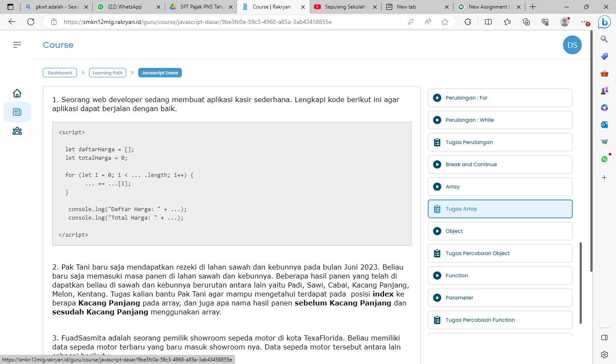Open Tugas Perulangan assignment

tap(500, 142)
